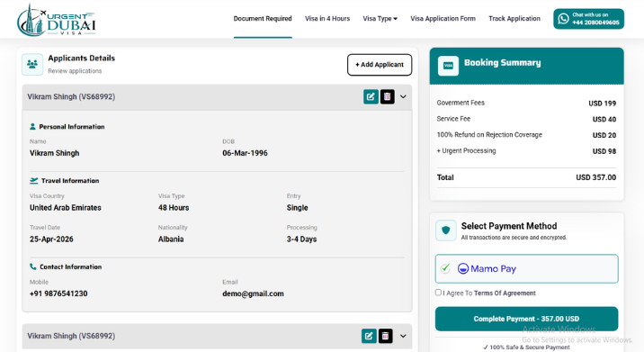644x352 pixels.
Task: Open the Visa Application Form page
Action: tap(443, 19)
